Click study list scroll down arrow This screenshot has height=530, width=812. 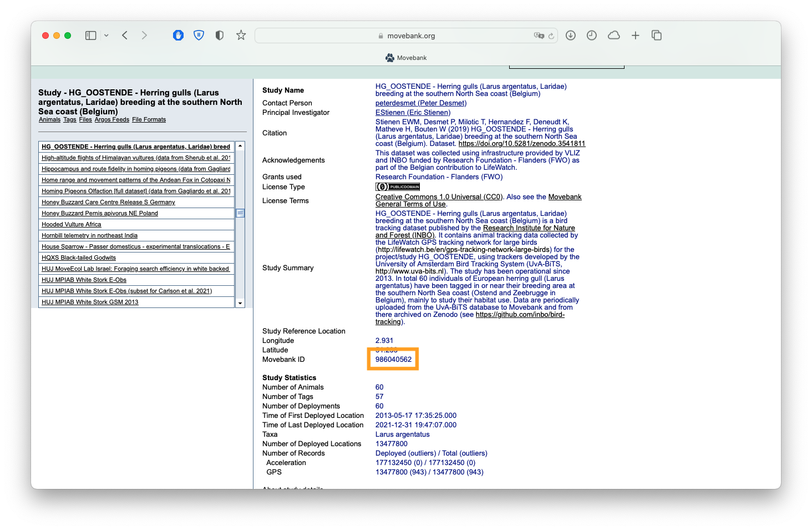240,303
